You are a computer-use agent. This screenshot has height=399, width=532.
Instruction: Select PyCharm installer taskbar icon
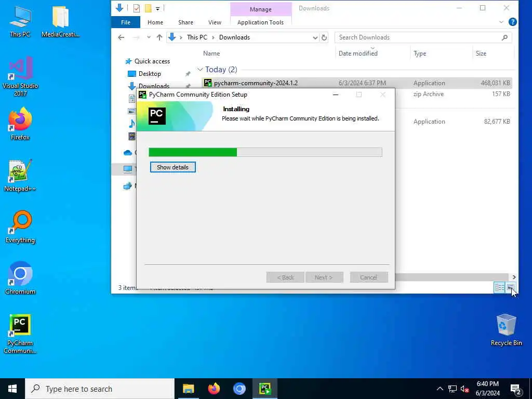click(264, 389)
